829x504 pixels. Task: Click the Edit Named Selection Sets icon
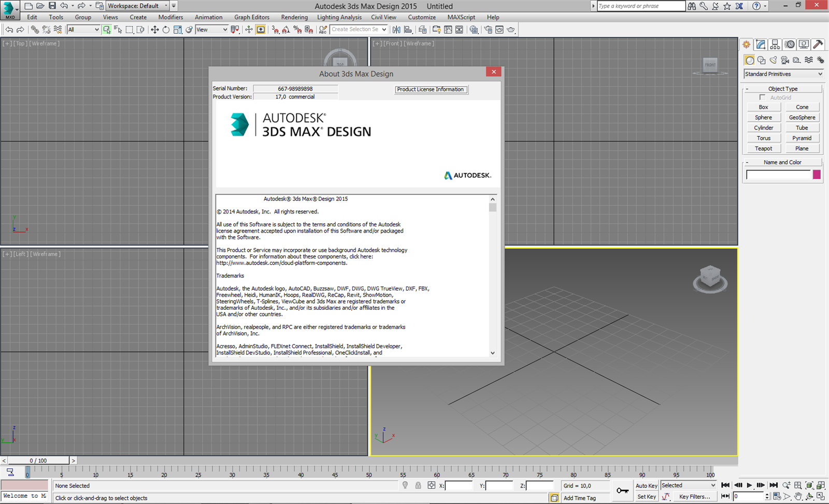[x=323, y=30]
